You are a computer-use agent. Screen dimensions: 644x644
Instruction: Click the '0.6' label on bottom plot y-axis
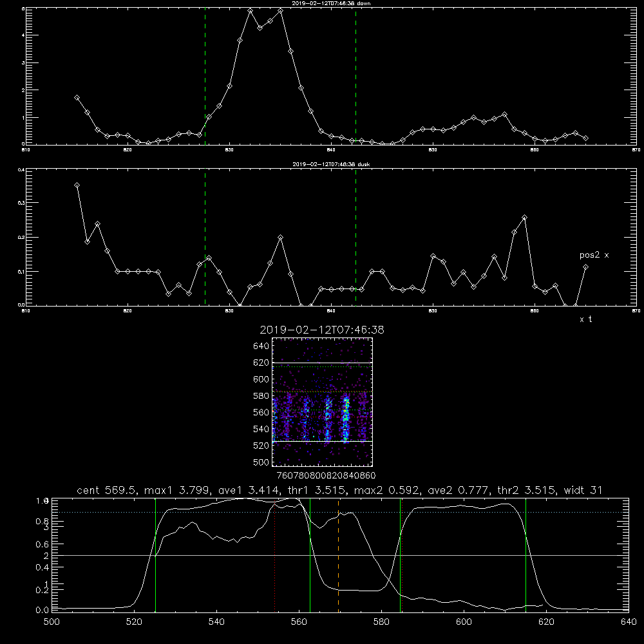point(43,544)
